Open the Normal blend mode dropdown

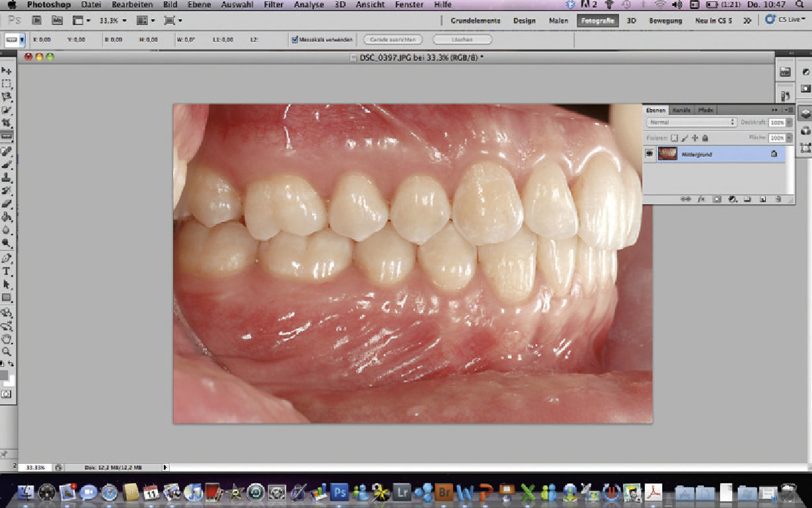coord(692,122)
